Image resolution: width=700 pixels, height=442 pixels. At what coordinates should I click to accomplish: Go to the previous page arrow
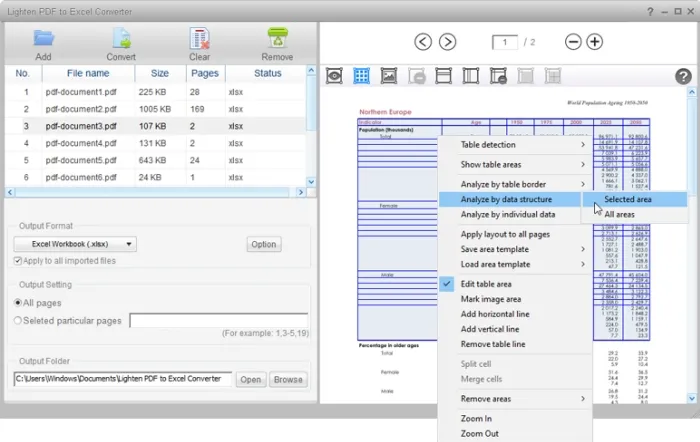point(423,42)
